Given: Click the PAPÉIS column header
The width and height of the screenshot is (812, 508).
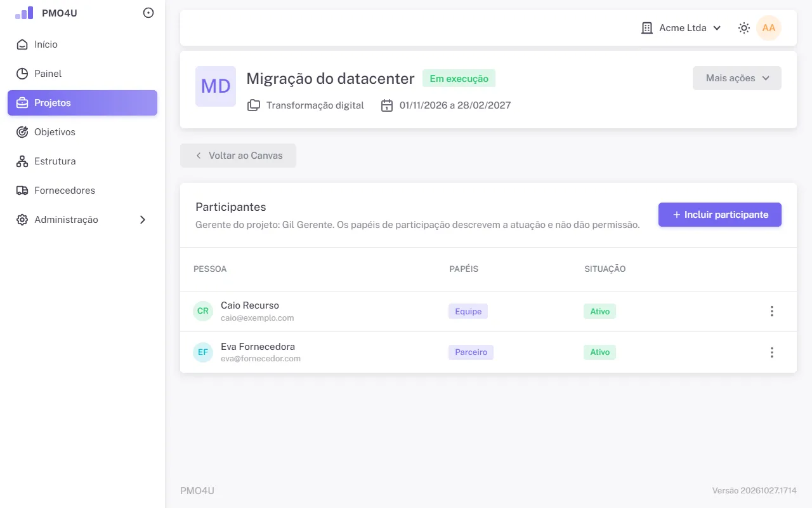Looking at the screenshot, I should pos(464,269).
